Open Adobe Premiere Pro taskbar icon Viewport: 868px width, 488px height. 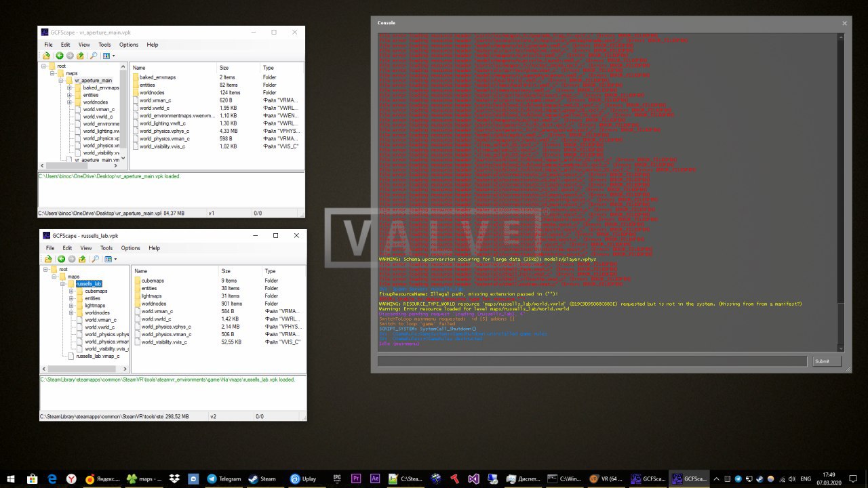356,479
